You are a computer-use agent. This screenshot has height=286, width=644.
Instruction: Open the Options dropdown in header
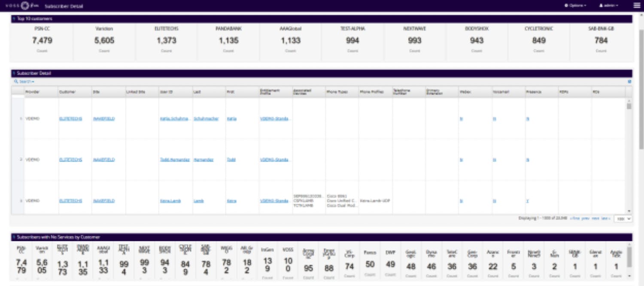coord(576,6)
